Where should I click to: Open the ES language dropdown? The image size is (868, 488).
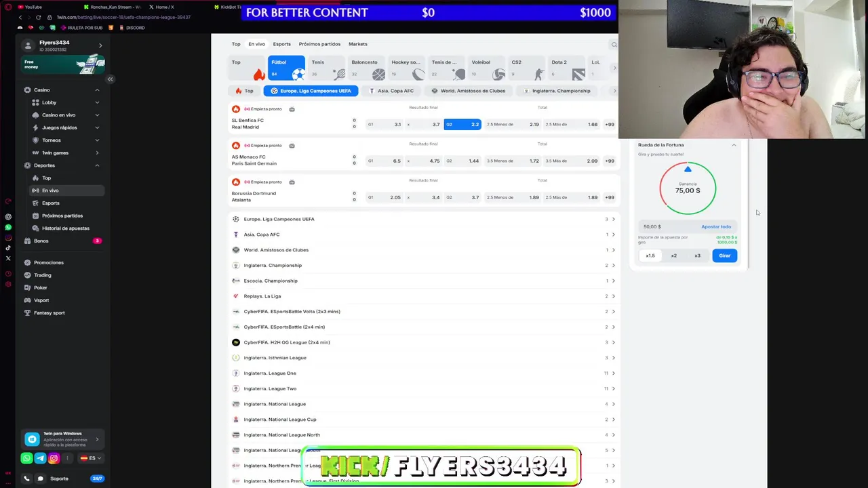coord(90,458)
